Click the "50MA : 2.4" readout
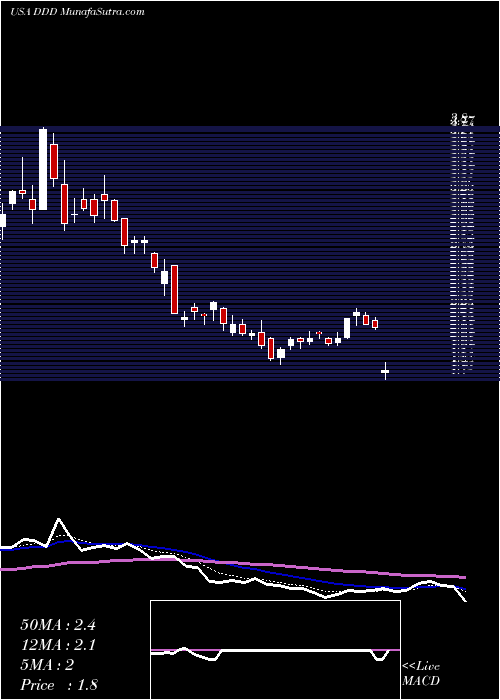 coord(58,625)
